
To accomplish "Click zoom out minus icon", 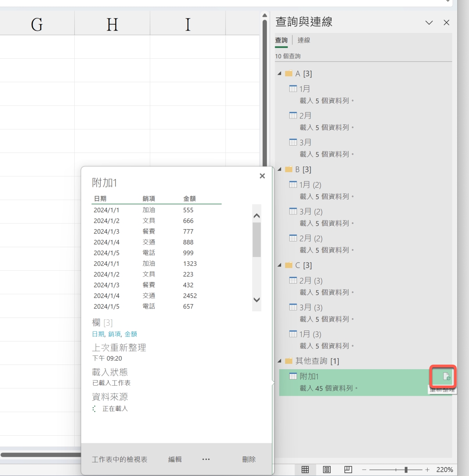I will click(x=364, y=469).
